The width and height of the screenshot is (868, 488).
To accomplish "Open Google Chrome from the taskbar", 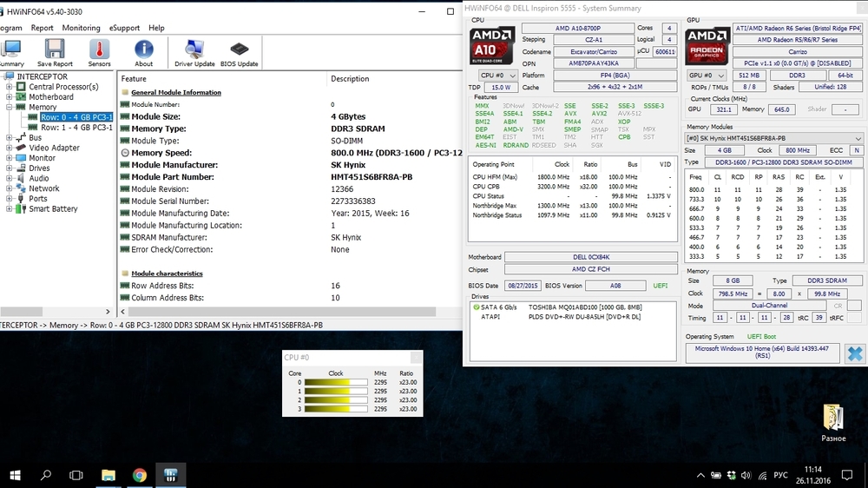I will [x=139, y=475].
